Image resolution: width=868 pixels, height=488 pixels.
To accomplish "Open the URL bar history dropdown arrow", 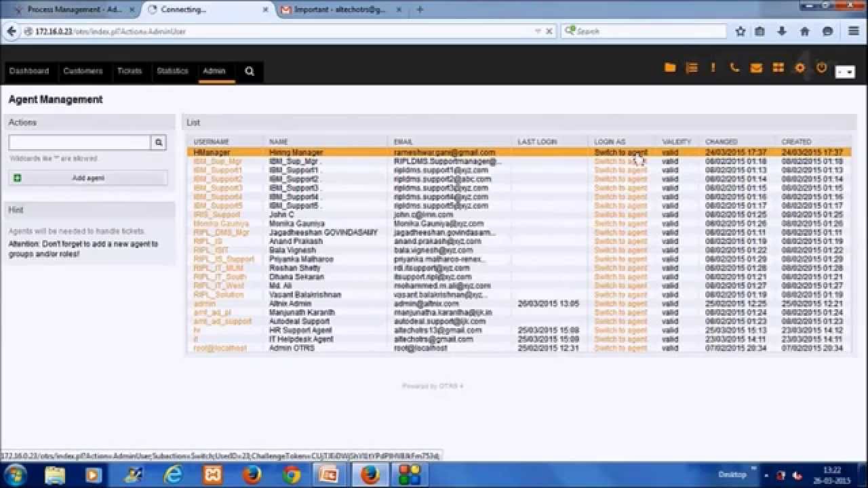I will 538,31.
